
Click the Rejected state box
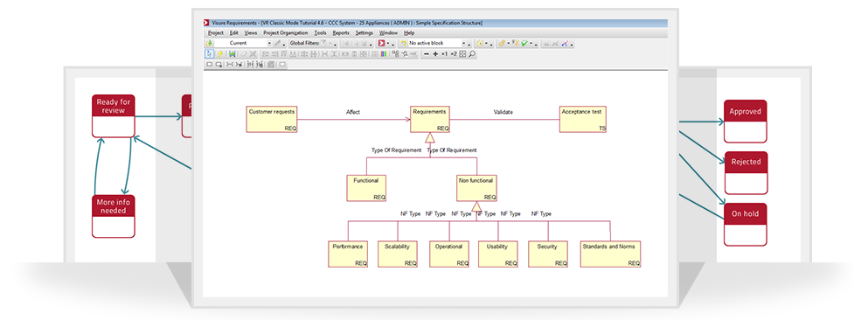coord(746,173)
